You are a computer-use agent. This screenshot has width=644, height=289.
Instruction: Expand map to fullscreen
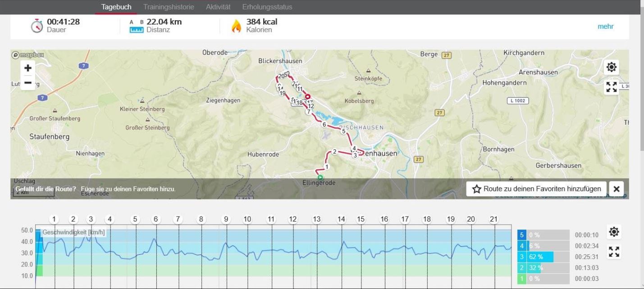coord(611,87)
